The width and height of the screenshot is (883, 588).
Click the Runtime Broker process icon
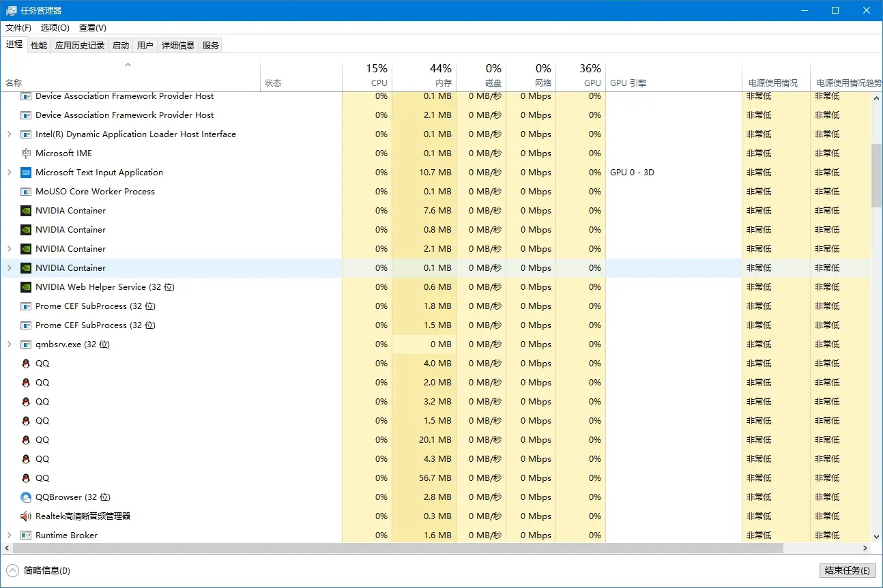point(26,535)
